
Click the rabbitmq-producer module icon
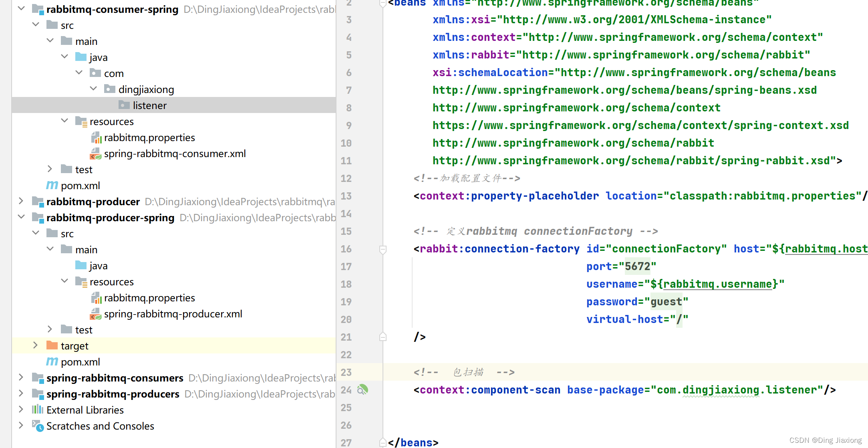38,202
